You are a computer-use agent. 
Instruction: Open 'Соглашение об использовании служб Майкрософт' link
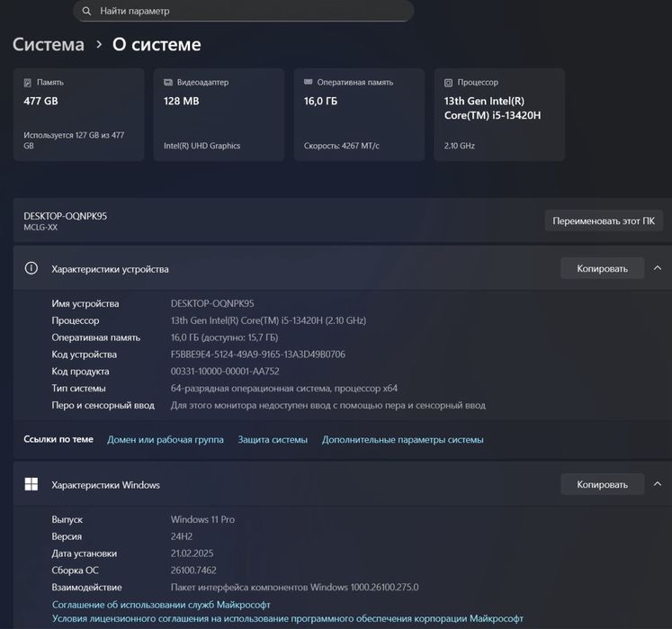coord(161,605)
